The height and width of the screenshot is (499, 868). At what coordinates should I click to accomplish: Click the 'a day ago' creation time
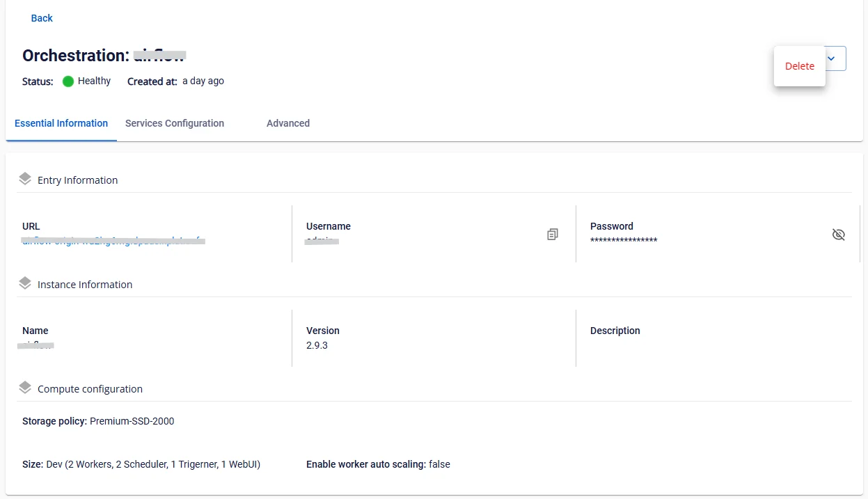[x=203, y=81]
